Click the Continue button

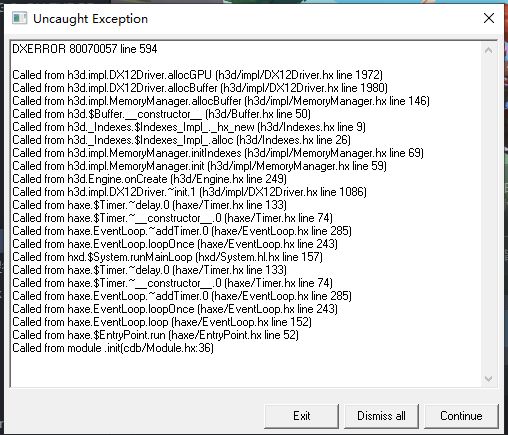pyautogui.click(x=461, y=416)
